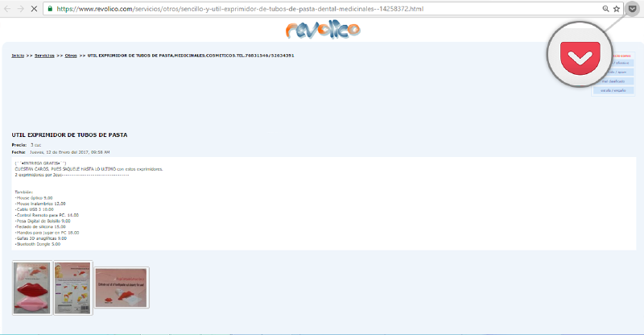The width and height of the screenshot is (644, 335).
Task: Click the small Pocket extension icon in toolbar
Action: (632, 9)
